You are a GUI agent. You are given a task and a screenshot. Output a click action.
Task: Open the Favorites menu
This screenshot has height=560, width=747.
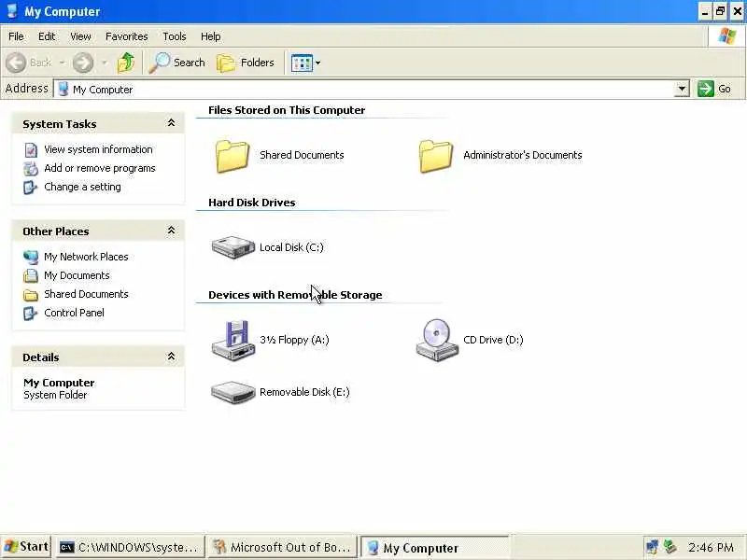[x=127, y=36]
